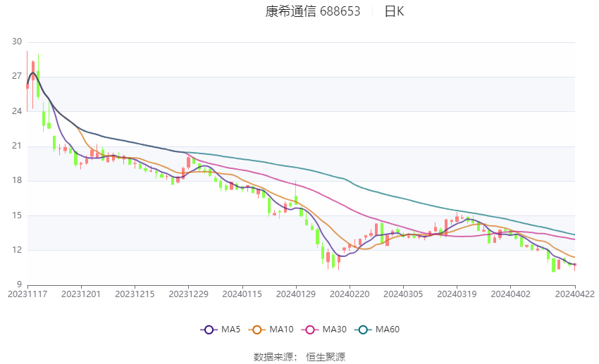The height and width of the screenshot is (364, 599).
Task: Click x-axis date label 20231215
Action: (x=135, y=294)
